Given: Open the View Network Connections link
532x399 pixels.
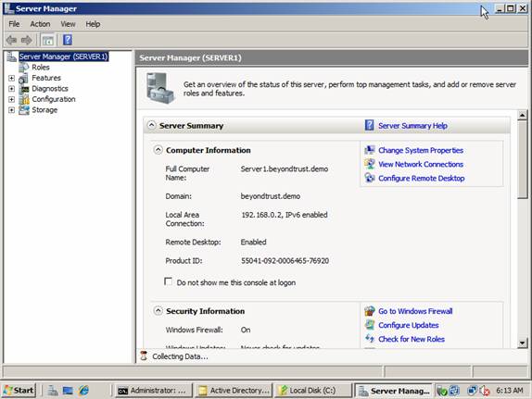Looking at the screenshot, I should coord(421,164).
